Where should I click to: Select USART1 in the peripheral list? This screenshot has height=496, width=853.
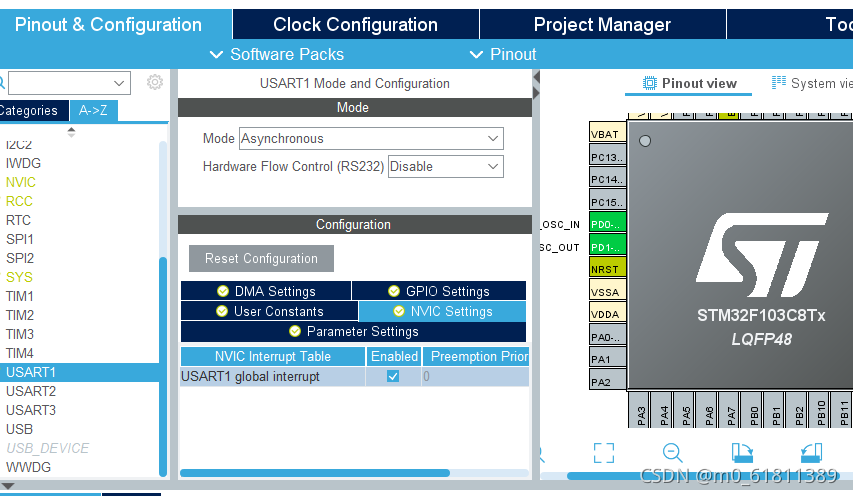(79, 372)
